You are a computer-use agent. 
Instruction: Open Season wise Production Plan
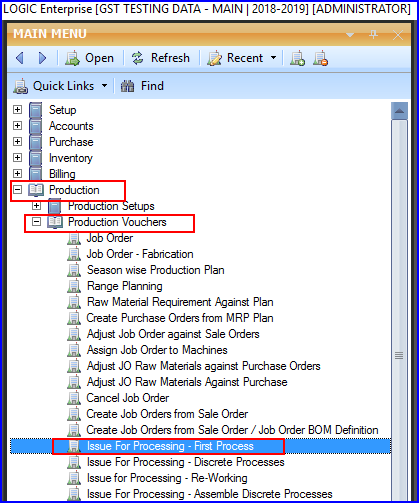tap(156, 270)
